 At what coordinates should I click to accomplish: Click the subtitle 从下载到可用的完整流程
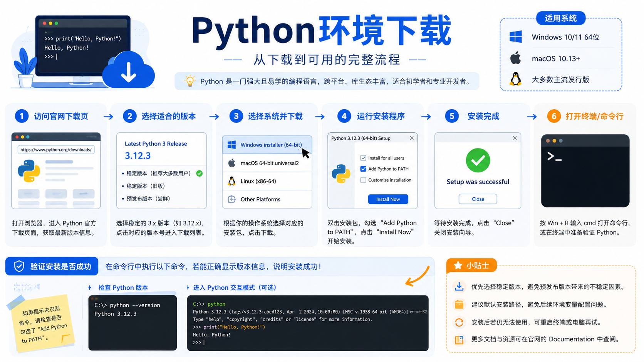[327, 60]
